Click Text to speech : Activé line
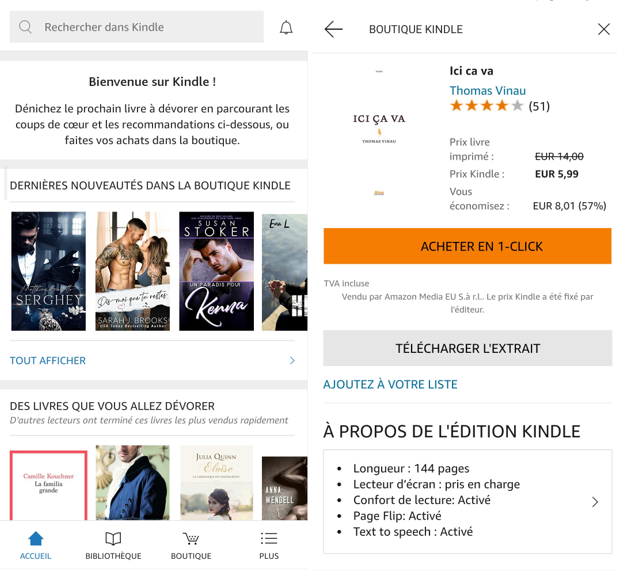The height and width of the screenshot is (580, 617). click(x=413, y=532)
